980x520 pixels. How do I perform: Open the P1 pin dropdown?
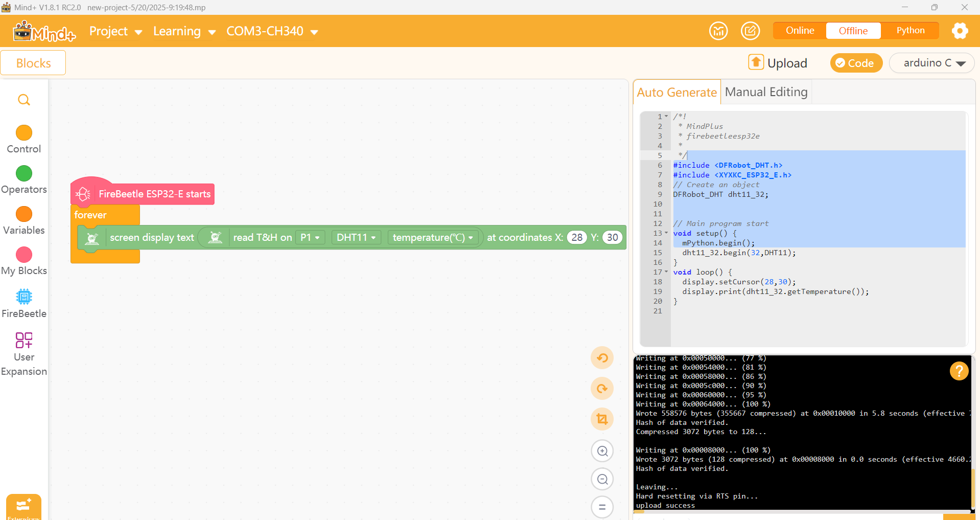tap(310, 237)
